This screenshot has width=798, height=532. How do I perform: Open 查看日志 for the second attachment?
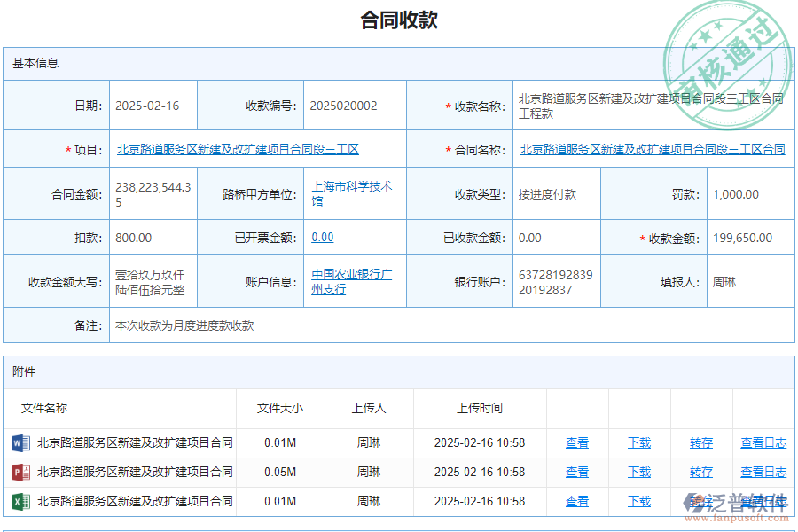[x=763, y=472]
